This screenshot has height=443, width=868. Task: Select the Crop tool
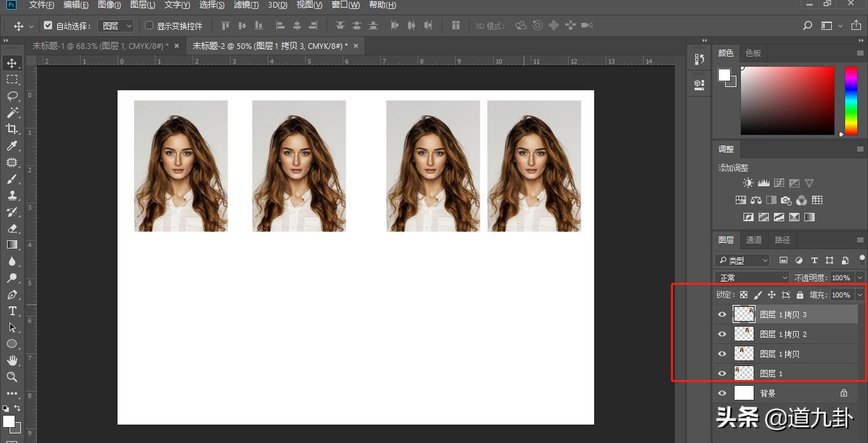12,129
